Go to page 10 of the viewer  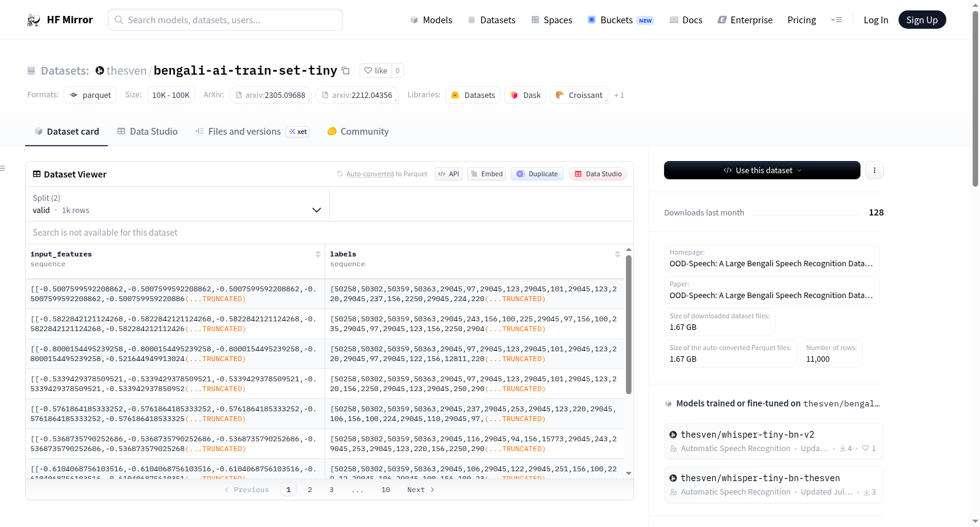(x=386, y=490)
